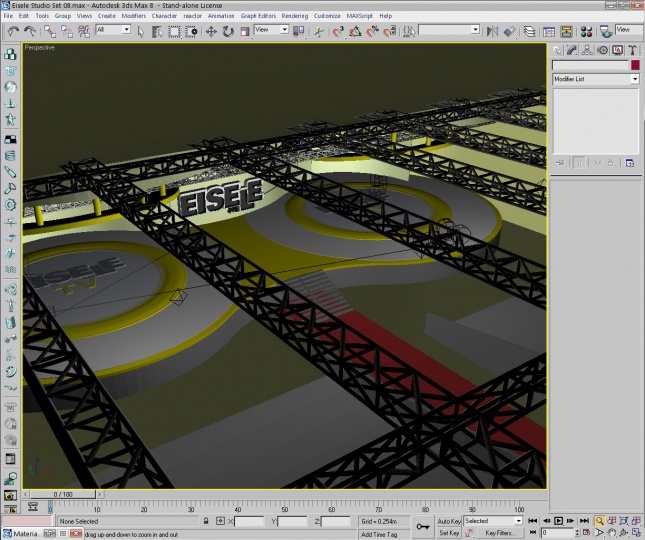
Task: Click the Redo arrow in the main toolbar
Action: click(30, 31)
